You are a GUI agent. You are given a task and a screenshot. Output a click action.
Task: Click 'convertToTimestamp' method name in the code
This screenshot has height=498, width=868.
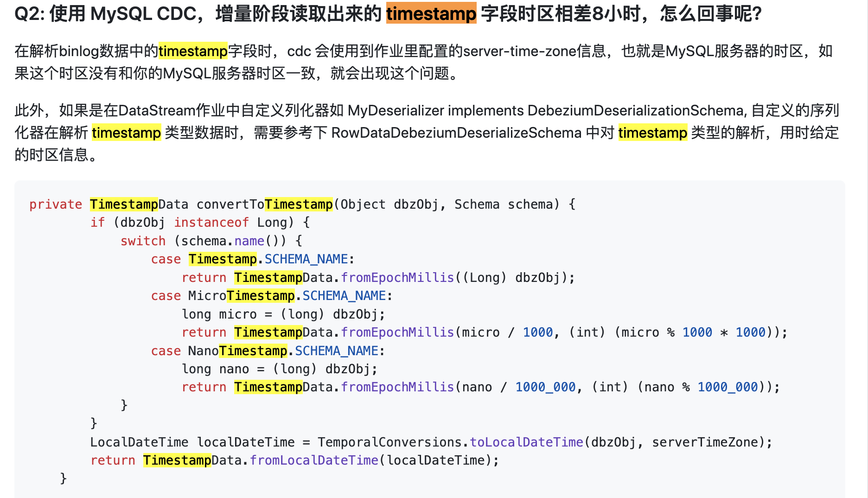point(265,204)
